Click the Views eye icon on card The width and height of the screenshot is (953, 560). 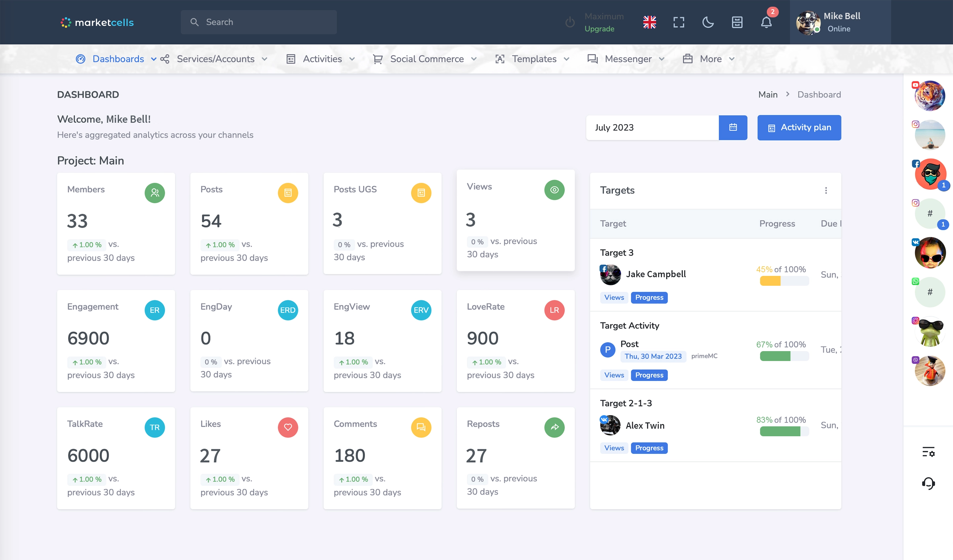tap(554, 190)
